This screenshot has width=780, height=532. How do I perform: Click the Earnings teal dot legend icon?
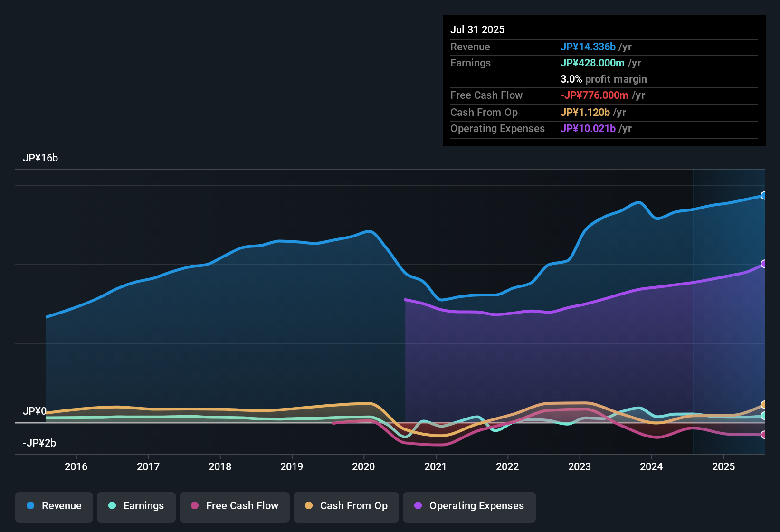(x=112, y=506)
